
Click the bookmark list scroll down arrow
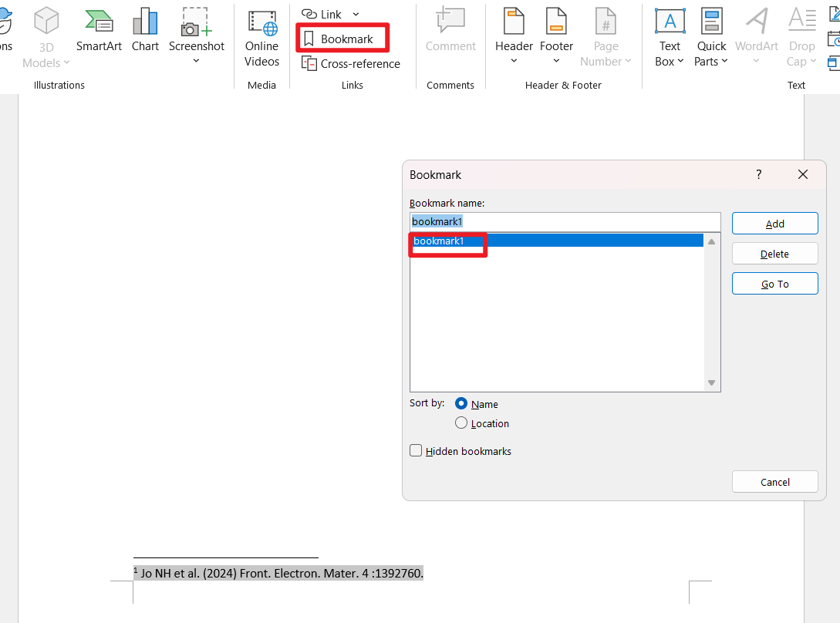711,382
